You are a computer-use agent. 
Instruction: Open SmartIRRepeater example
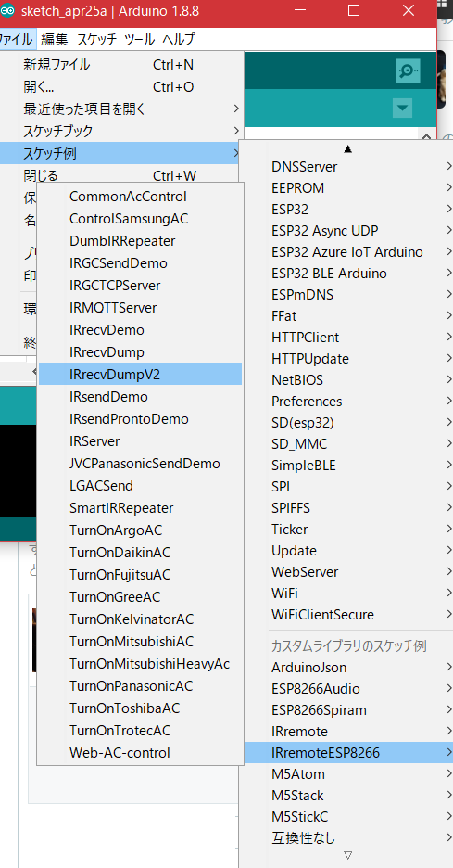[x=140, y=507]
